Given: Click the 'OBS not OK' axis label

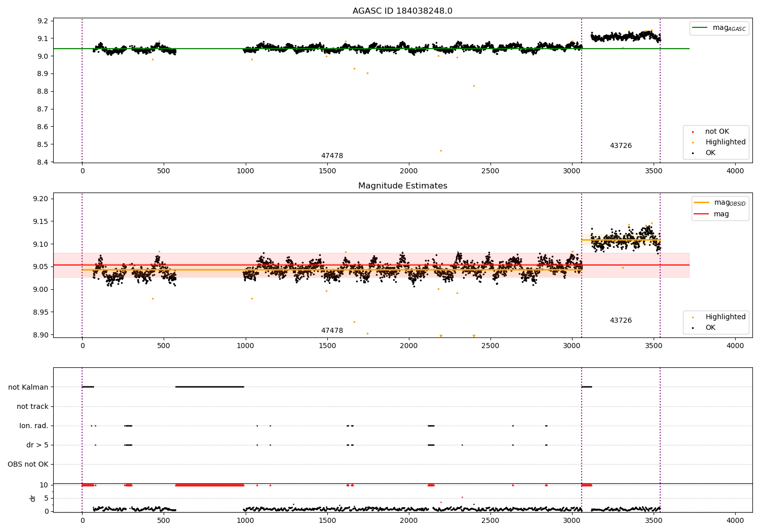Looking at the screenshot, I should point(28,464).
